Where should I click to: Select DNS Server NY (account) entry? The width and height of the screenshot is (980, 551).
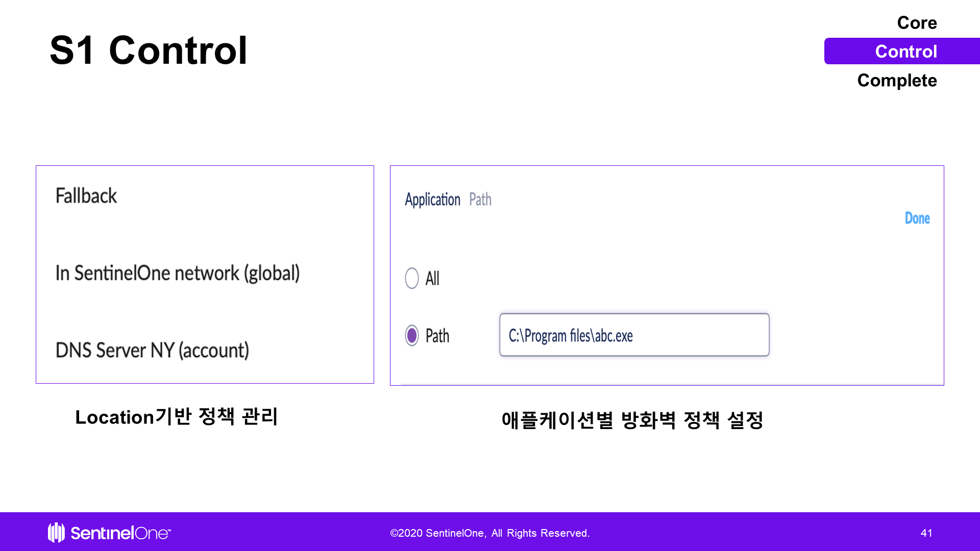point(152,350)
